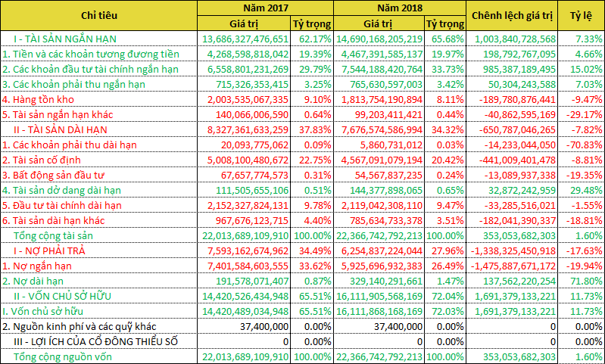Click '5. Đầu tư tài chính dài hạn'
The image size is (605, 364).
[x=62, y=206]
